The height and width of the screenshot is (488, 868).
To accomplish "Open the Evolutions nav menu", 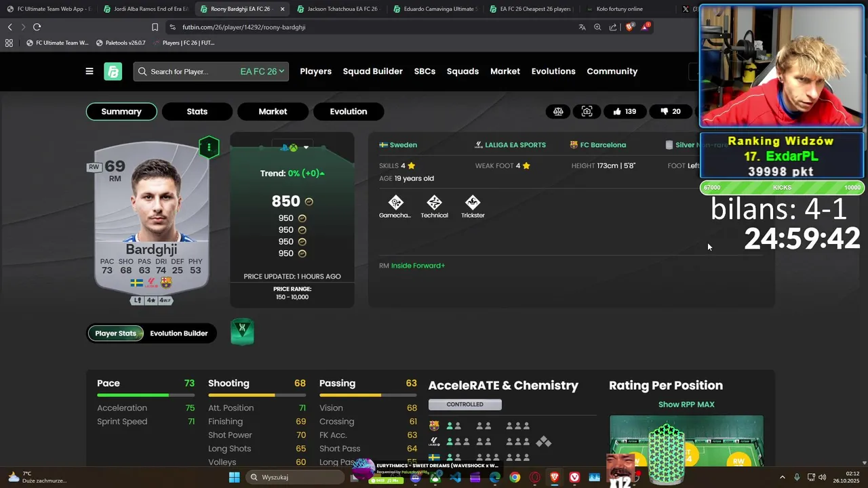I will pyautogui.click(x=553, y=71).
